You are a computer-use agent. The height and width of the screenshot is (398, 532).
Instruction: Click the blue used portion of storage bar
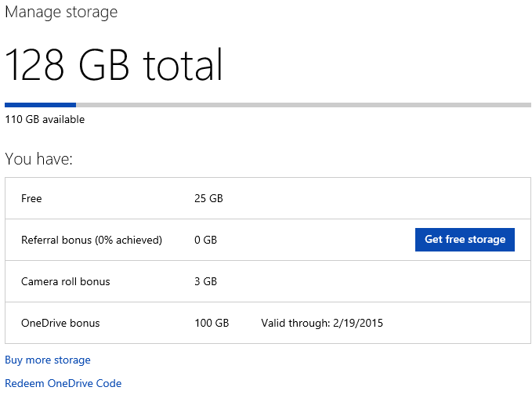point(41,105)
